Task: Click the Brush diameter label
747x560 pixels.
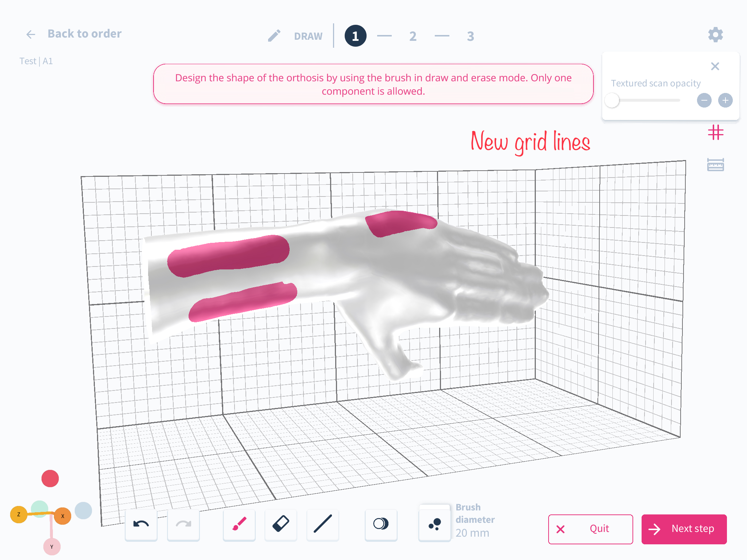Action: click(475, 513)
